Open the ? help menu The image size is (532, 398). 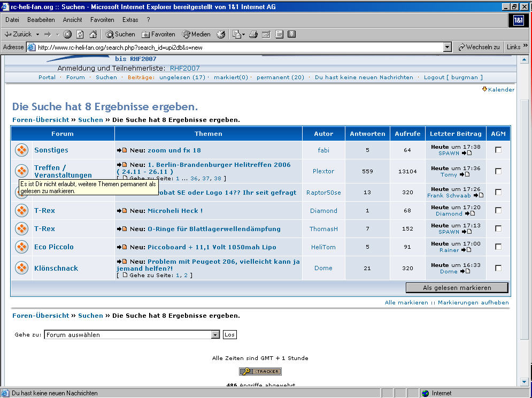(148, 20)
